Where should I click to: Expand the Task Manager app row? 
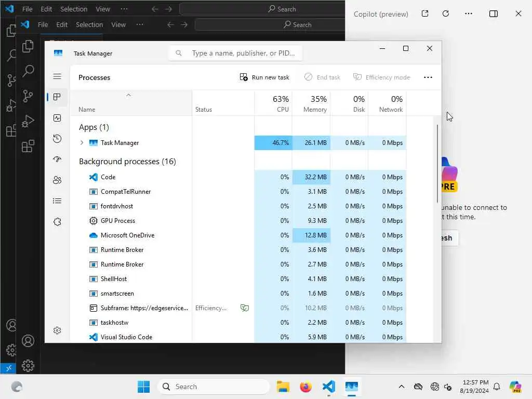pyautogui.click(x=82, y=143)
